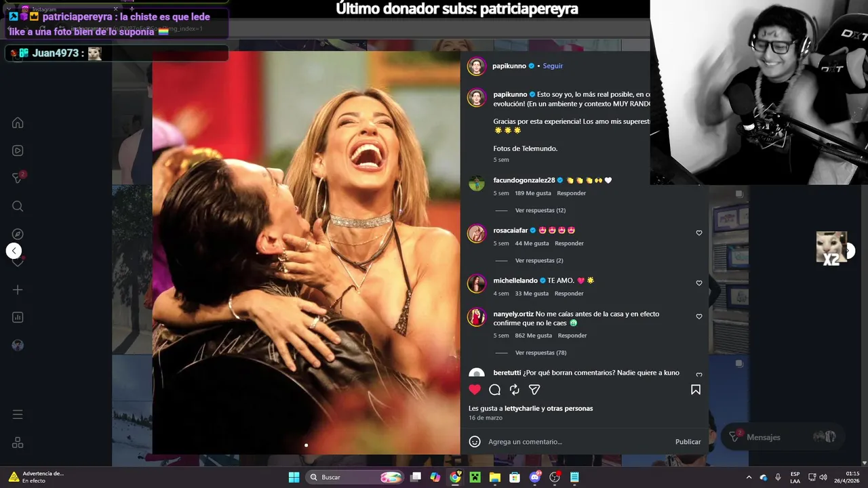Open the beretutti profile link
The height and width of the screenshot is (488, 868).
tap(507, 373)
